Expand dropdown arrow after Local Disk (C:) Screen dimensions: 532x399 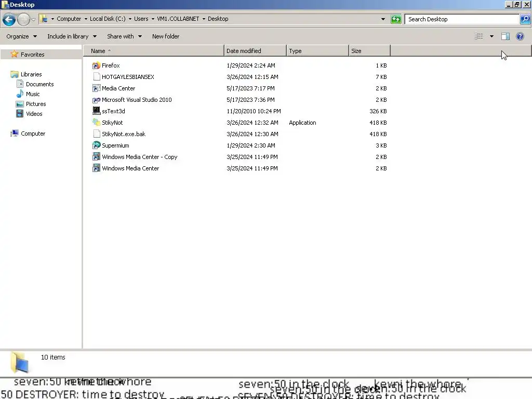(x=130, y=19)
